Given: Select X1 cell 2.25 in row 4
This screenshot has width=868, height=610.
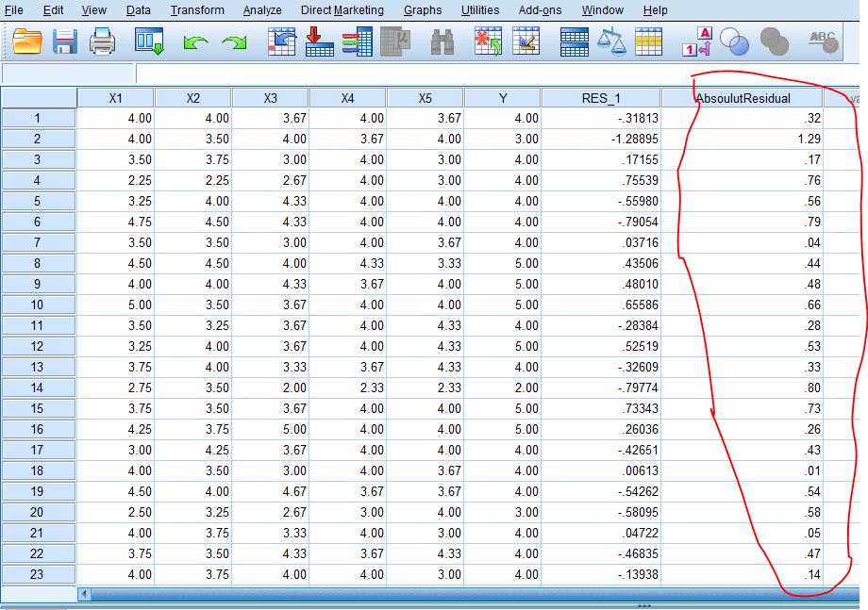Looking at the screenshot, I should point(115,180).
